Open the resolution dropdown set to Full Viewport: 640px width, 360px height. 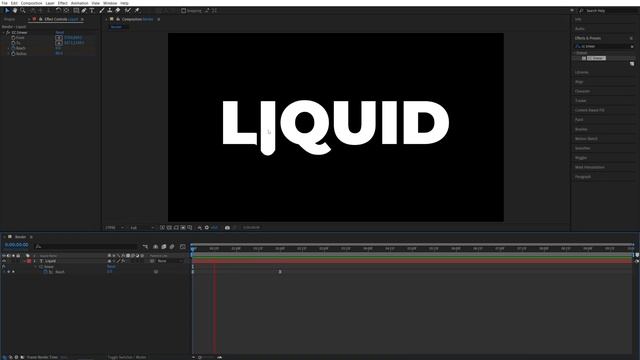coord(142,228)
